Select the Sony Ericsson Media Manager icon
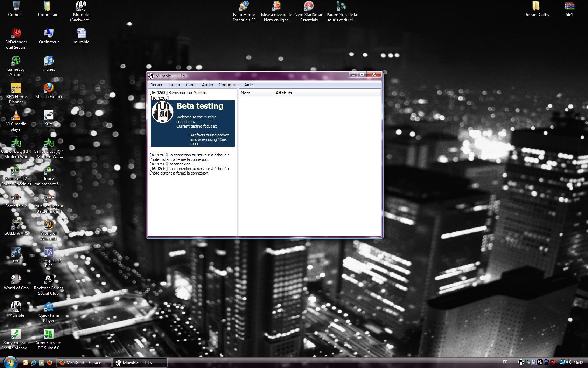Image resolution: width=588 pixels, height=368 pixels. tap(16, 339)
